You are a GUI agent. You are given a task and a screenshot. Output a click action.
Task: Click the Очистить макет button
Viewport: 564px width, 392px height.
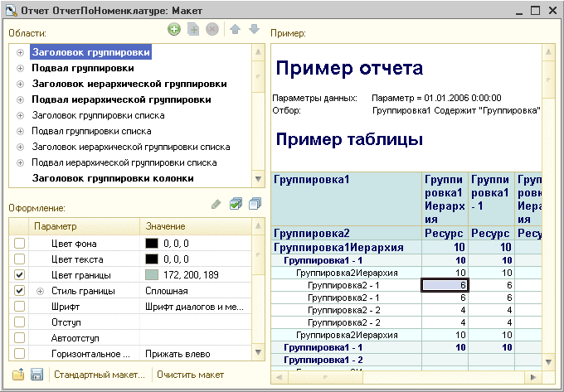(x=190, y=375)
